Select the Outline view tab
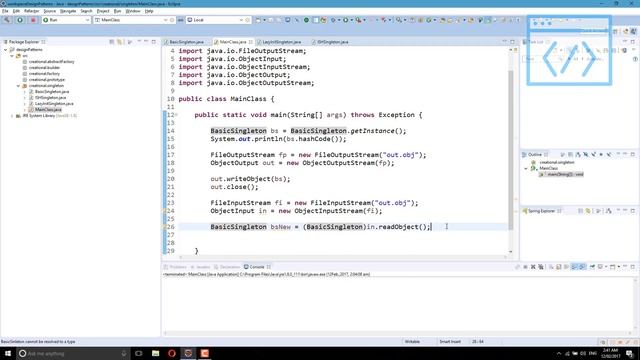Screen dimensions: 640x360 tap(535, 155)
